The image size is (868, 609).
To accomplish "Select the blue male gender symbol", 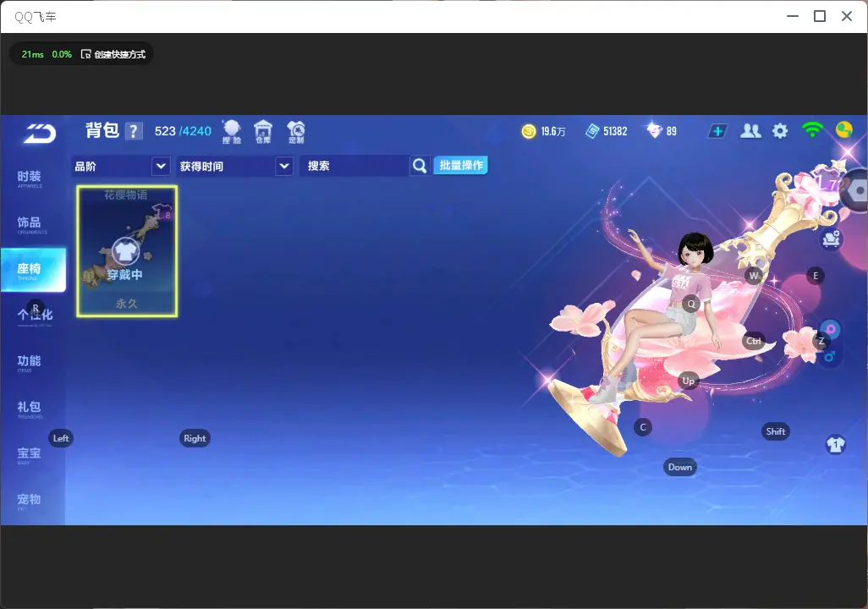I will point(829,357).
